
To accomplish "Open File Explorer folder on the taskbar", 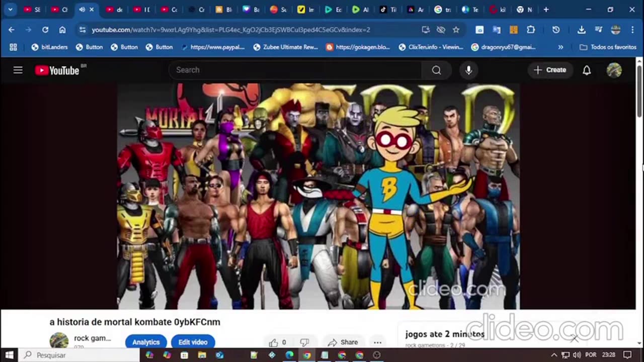I will tap(202, 355).
